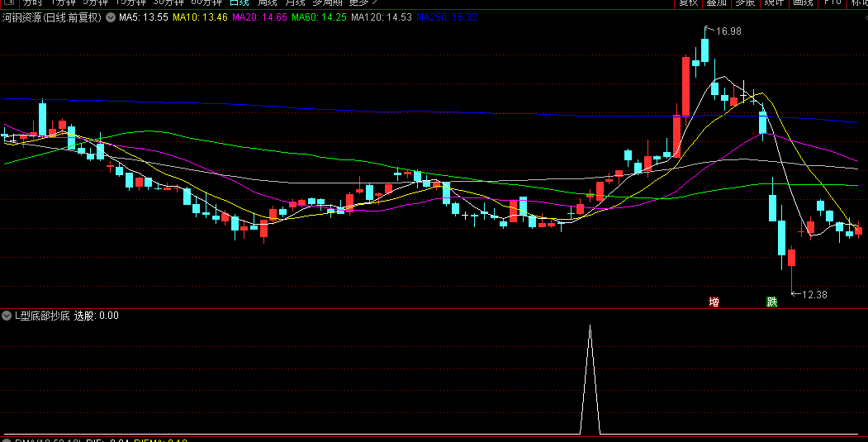Expand the L型底部抄底 indicator menu arrow
Image resolution: width=868 pixels, height=442 pixels.
tap(7, 316)
